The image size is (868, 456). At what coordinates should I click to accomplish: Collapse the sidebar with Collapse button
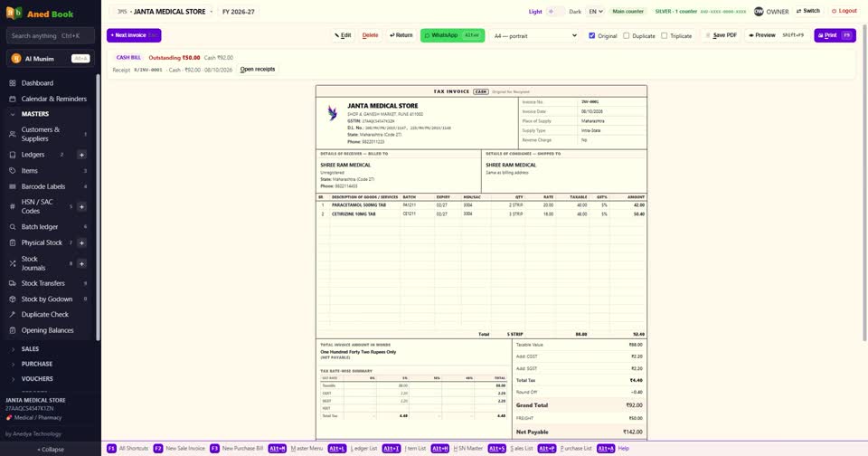(51, 450)
